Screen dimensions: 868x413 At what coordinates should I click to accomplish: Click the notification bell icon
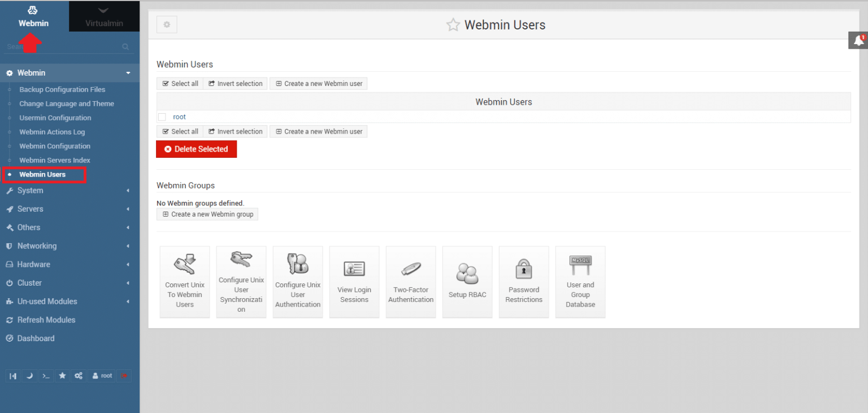[858, 41]
